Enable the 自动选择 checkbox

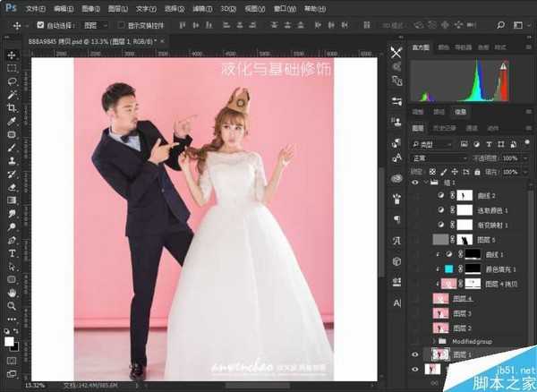(40, 25)
